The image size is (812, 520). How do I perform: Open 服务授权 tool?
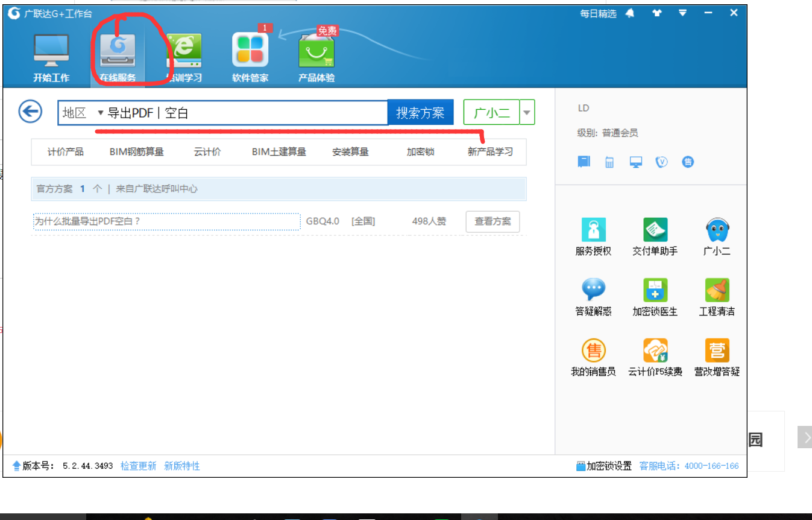click(593, 236)
